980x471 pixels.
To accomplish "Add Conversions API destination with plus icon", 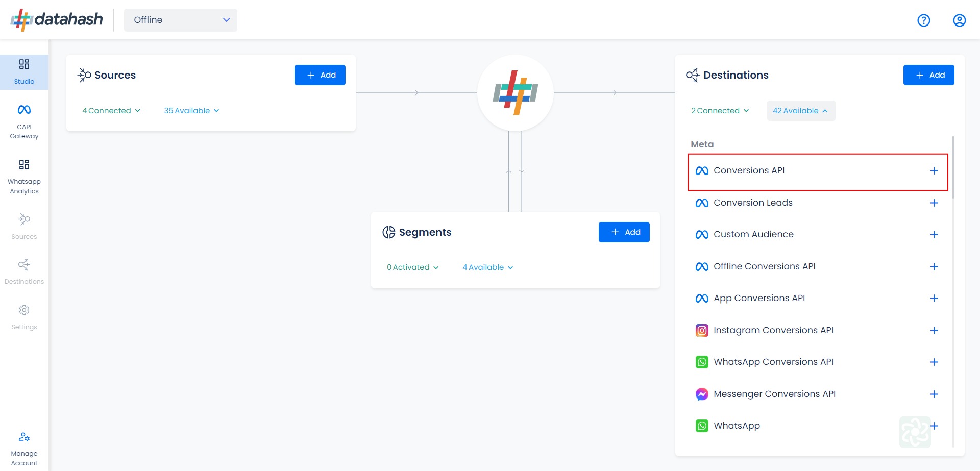I will click(934, 171).
